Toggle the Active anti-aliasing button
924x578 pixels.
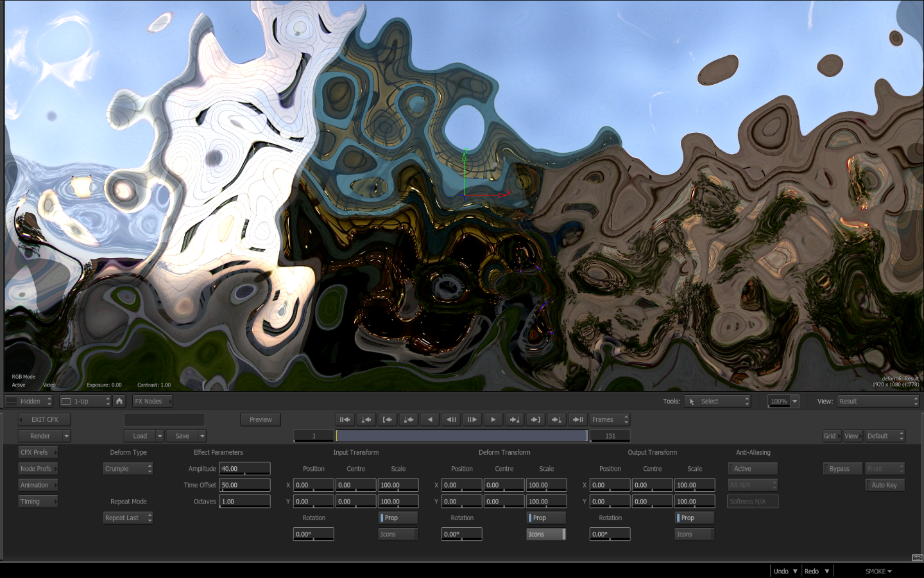click(753, 469)
